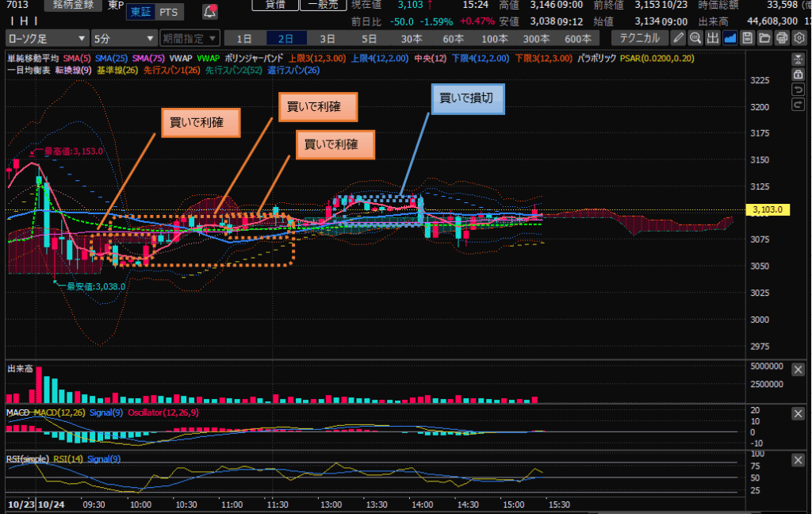812x514 pixels.
Task: Expand the 期間指定 period dropdown
Action: coord(189,38)
